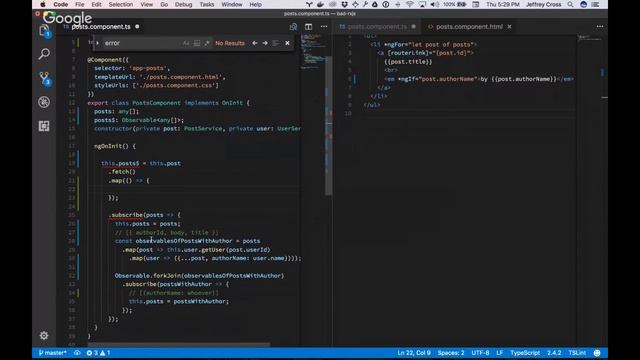The image size is (640, 360).
Task: Click the Google Drive icon in menu bar
Action: pyautogui.click(x=374, y=4)
